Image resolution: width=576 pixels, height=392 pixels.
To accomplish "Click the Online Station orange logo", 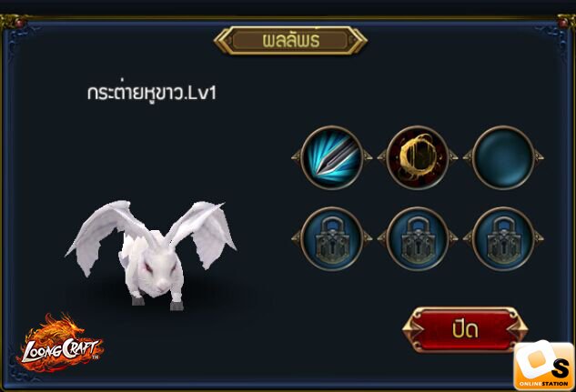I will pyautogui.click(x=543, y=365).
